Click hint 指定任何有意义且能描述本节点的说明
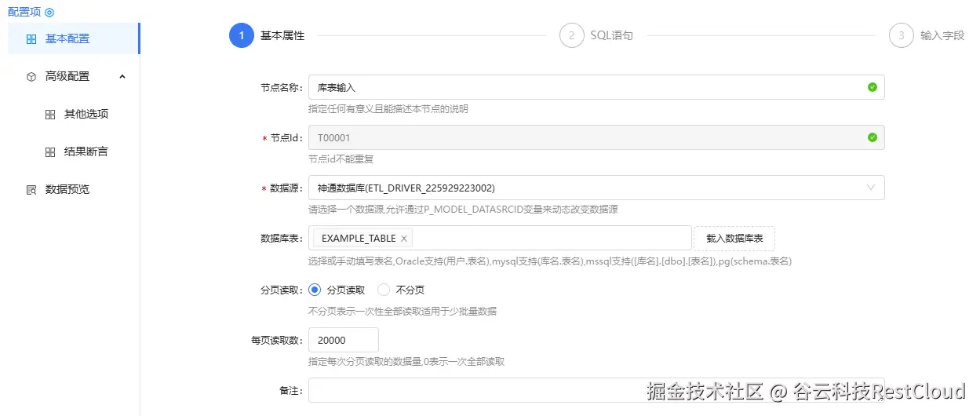 click(x=388, y=108)
